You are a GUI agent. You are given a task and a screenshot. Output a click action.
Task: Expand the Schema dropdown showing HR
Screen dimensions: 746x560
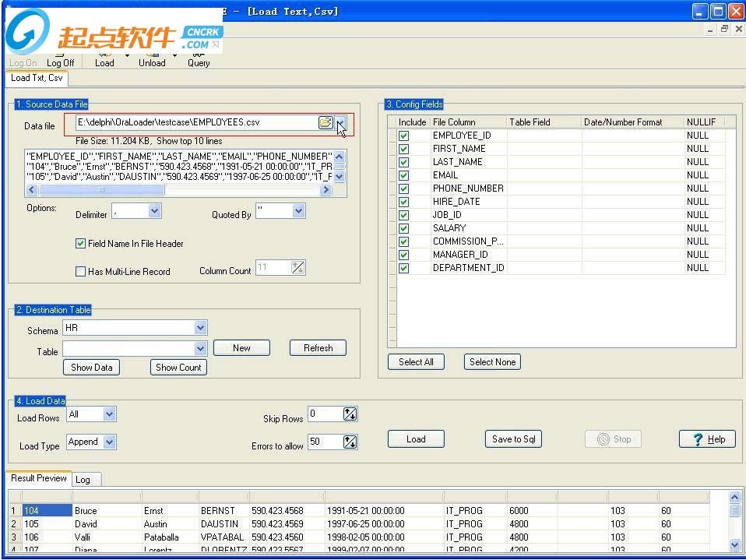pyautogui.click(x=200, y=329)
